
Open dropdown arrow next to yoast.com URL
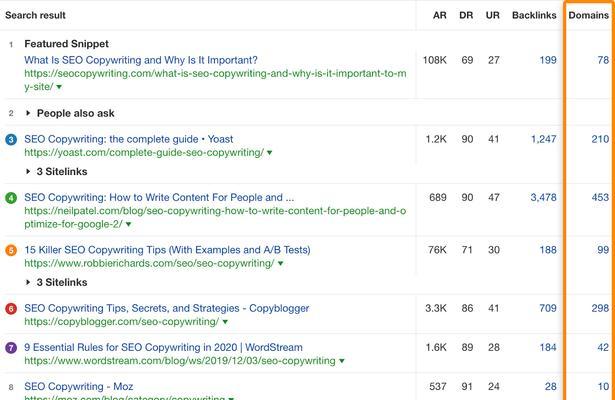pyautogui.click(x=271, y=153)
